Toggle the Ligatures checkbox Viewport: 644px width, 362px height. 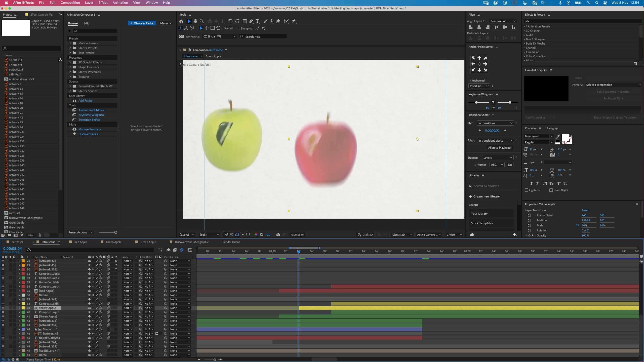(527, 190)
